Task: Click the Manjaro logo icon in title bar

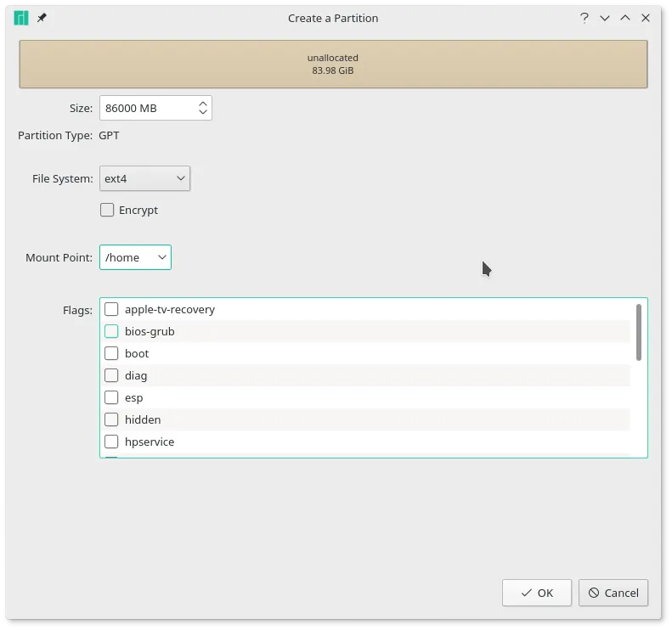Action: [x=21, y=18]
